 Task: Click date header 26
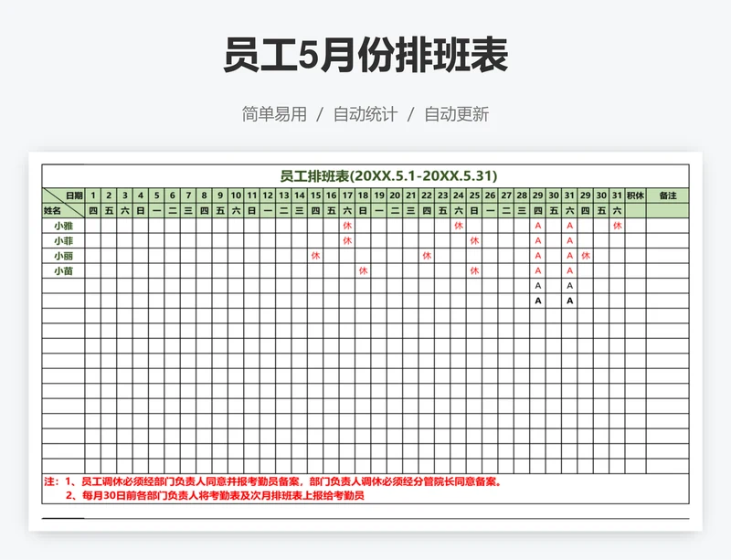point(490,195)
